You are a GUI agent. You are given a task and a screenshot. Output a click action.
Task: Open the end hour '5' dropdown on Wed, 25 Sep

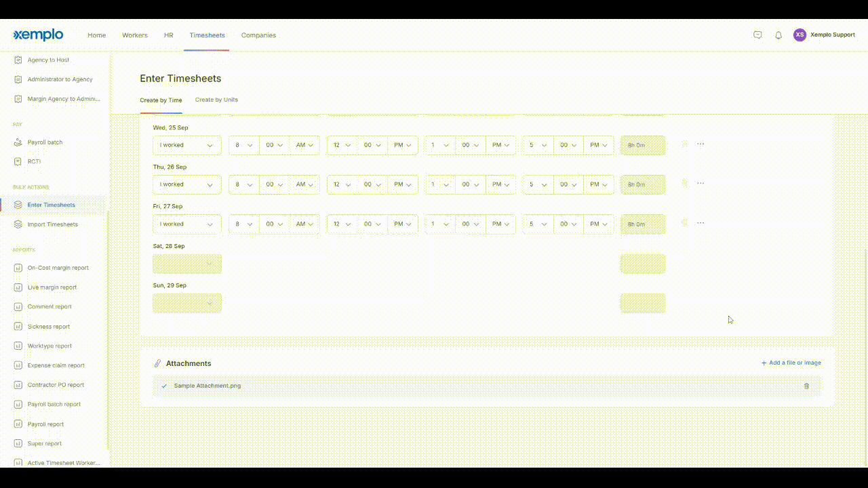[538, 146]
